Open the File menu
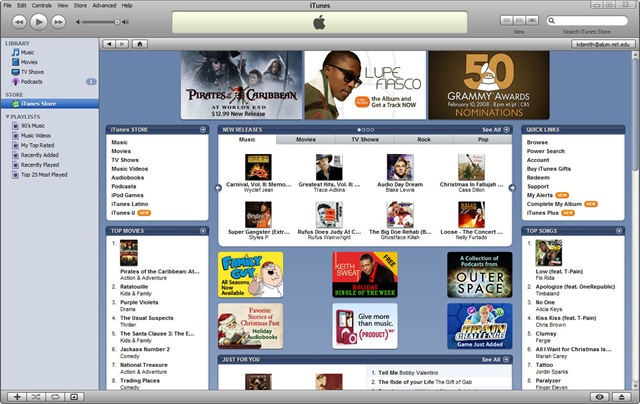The height and width of the screenshot is (404, 640). click(x=8, y=5)
